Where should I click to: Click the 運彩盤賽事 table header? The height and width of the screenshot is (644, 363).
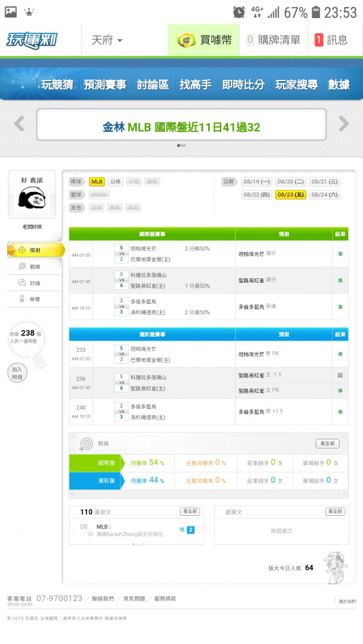[x=152, y=334]
